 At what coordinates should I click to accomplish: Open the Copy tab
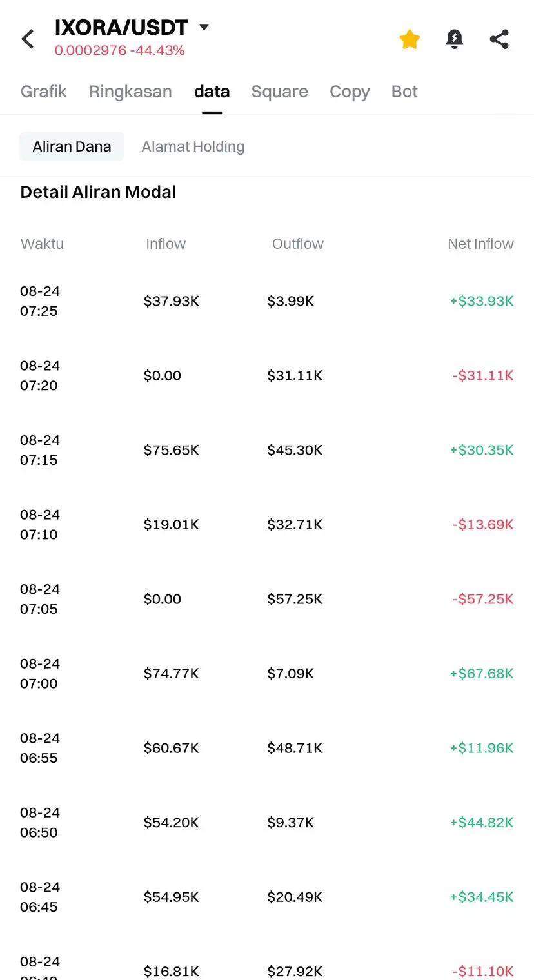pyautogui.click(x=350, y=92)
